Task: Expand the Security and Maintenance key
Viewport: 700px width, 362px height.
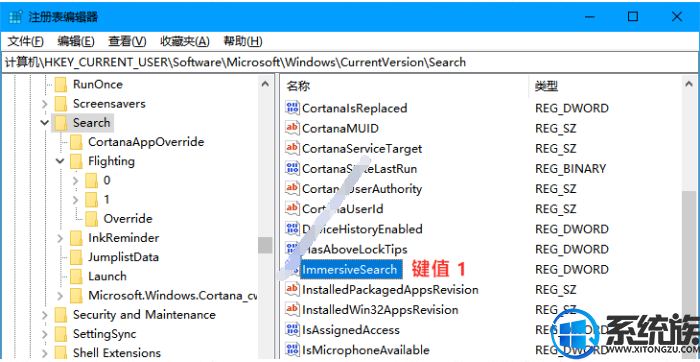Action: pos(44,315)
